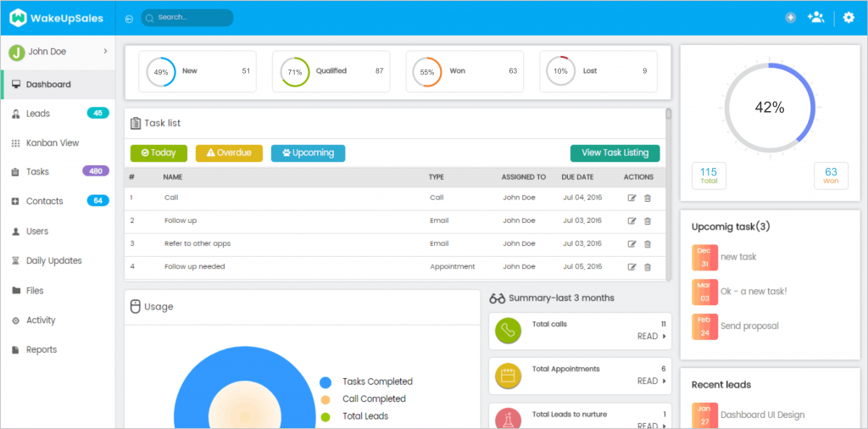Edit the Follow up task
This screenshot has width=868, height=429.
pos(632,221)
